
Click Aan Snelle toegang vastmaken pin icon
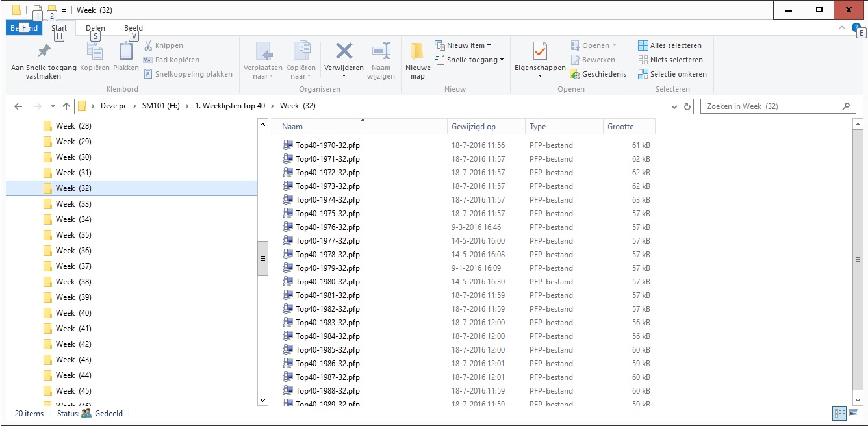point(44,51)
